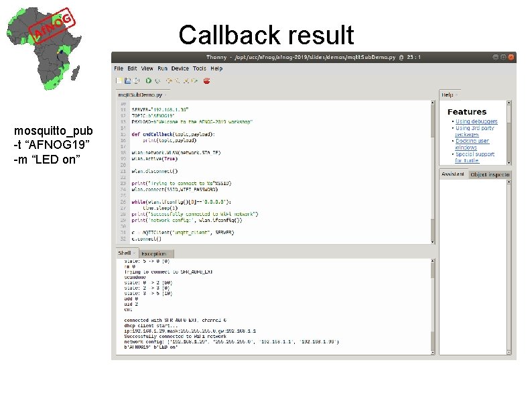Open the View menu

click(147, 68)
